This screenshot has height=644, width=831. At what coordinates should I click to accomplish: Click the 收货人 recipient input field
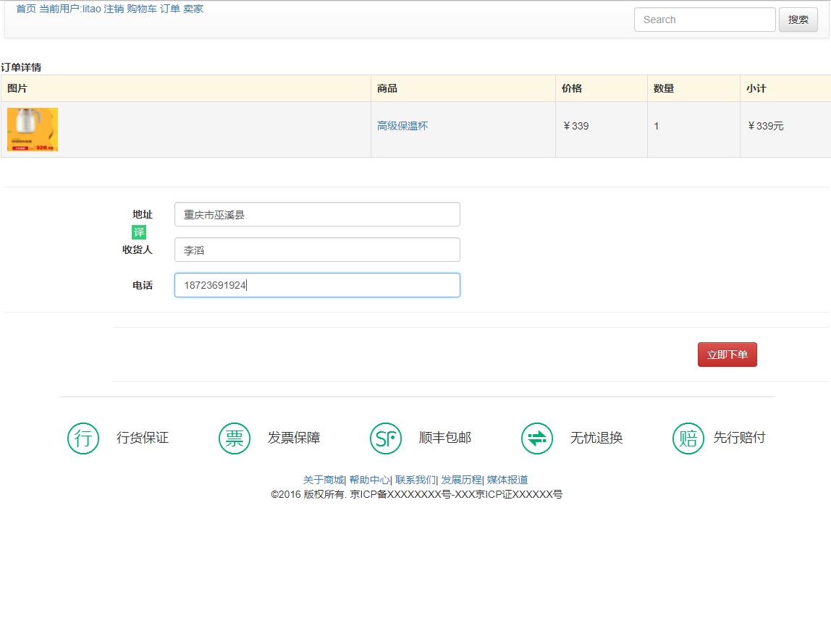(x=317, y=250)
